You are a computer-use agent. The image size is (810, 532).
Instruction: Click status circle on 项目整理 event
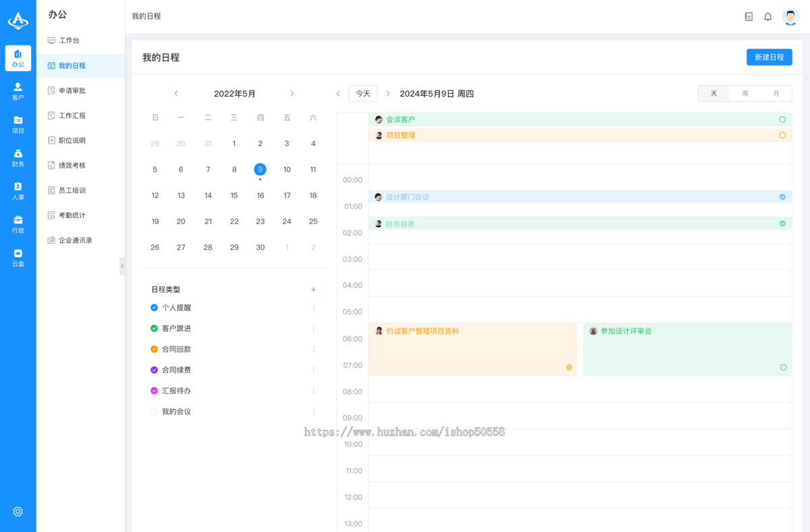click(782, 135)
